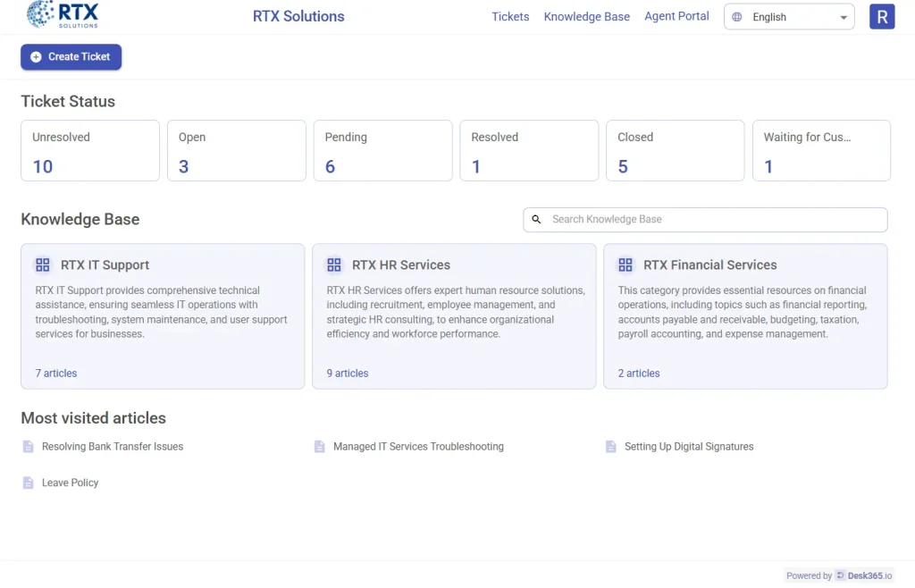This screenshot has width=915, height=588.
Task: Expand the English language dropdown arrow
Action: [844, 18]
